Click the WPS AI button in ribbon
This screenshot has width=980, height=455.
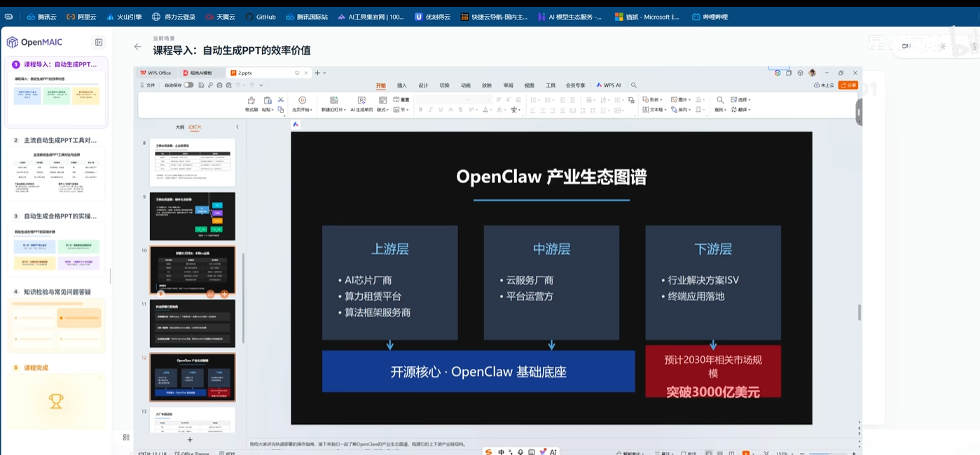pyautogui.click(x=608, y=85)
